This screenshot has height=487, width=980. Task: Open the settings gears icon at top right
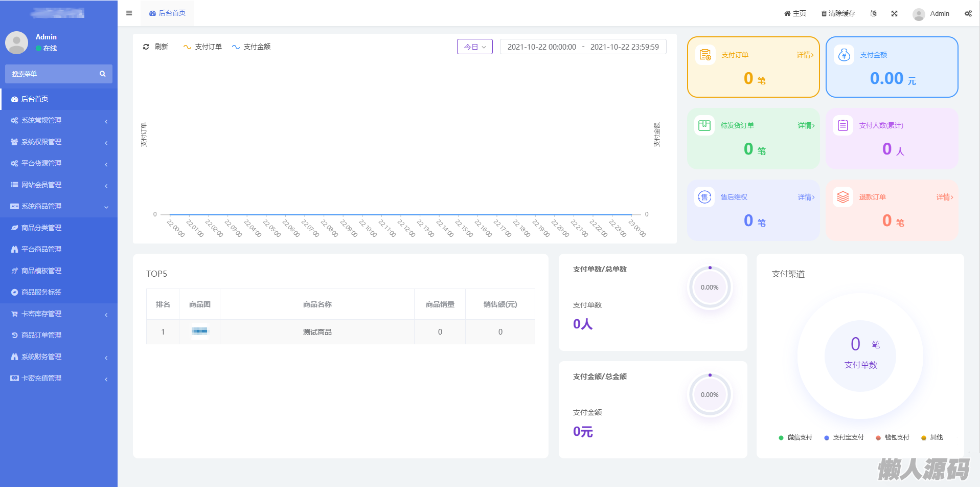tap(968, 14)
